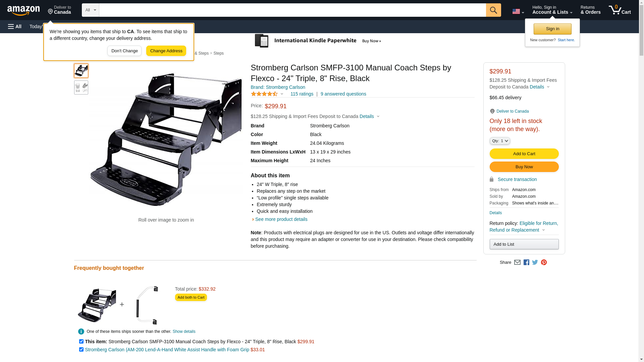Select the second product thumbnail image
The height and width of the screenshot is (362, 644).
click(81, 87)
